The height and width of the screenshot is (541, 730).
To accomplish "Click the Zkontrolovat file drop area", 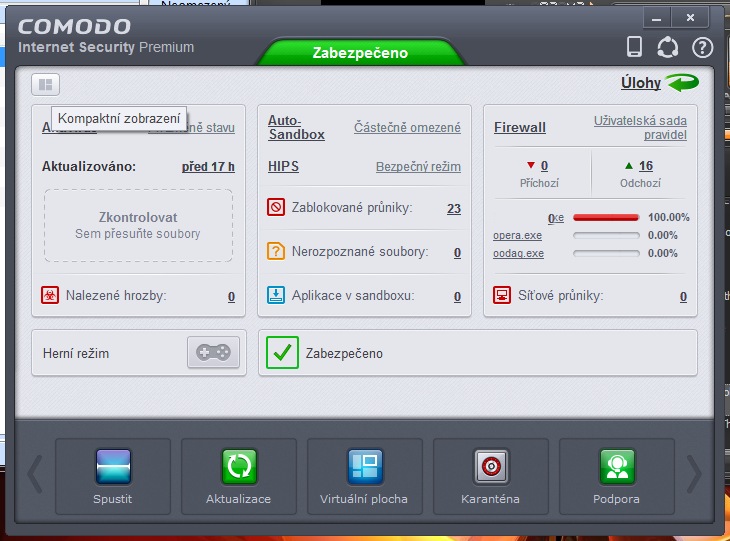I will 138,225.
